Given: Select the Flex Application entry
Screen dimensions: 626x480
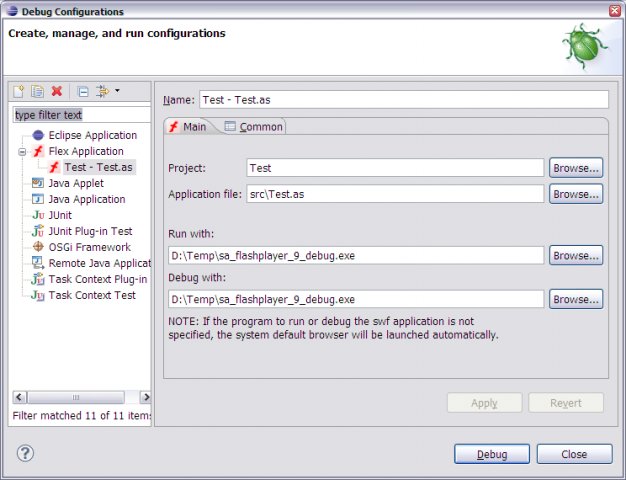Looking at the screenshot, I should (x=86, y=151).
